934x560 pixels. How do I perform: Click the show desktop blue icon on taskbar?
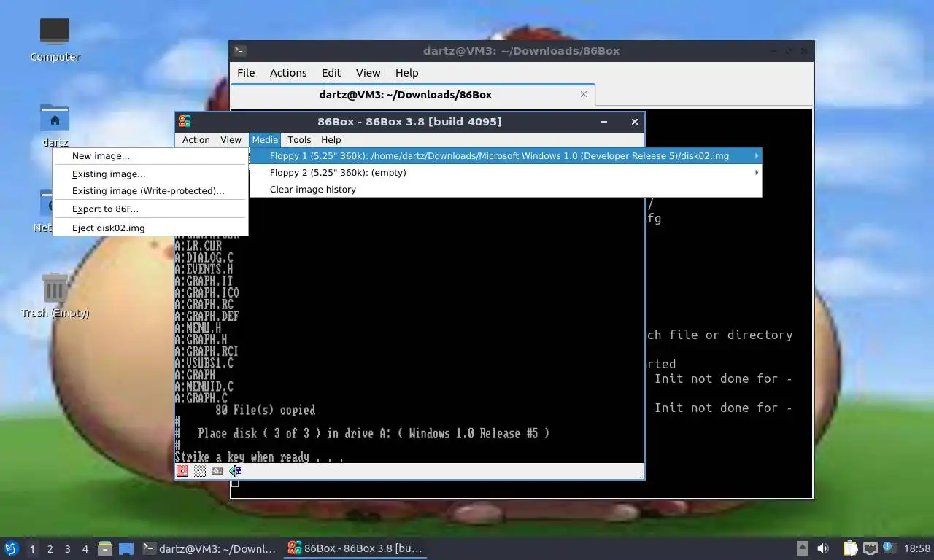click(126, 548)
